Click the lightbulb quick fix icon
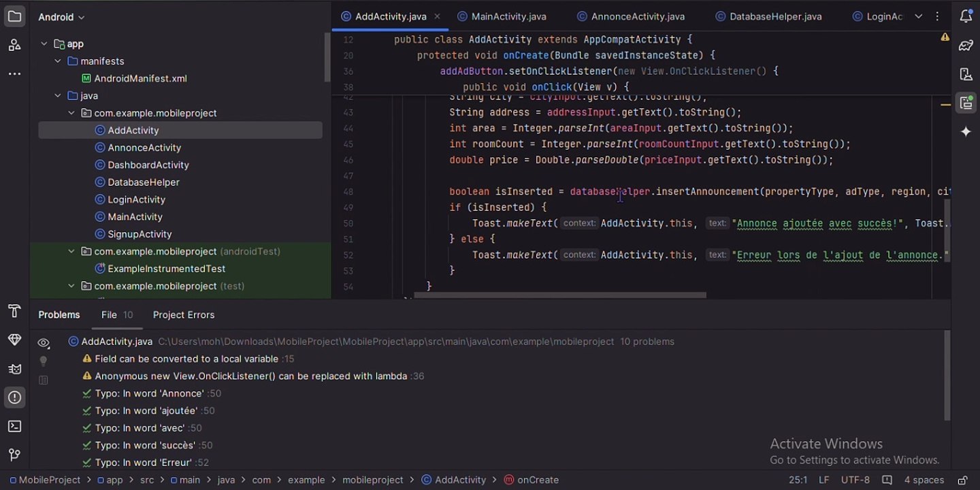Image resolution: width=980 pixels, height=490 pixels. click(44, 361)
